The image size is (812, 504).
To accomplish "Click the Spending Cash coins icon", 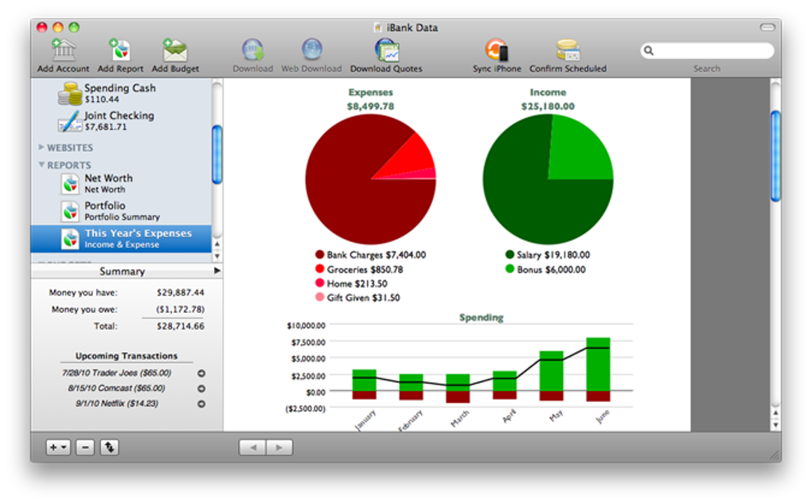I will coord(70,94).
